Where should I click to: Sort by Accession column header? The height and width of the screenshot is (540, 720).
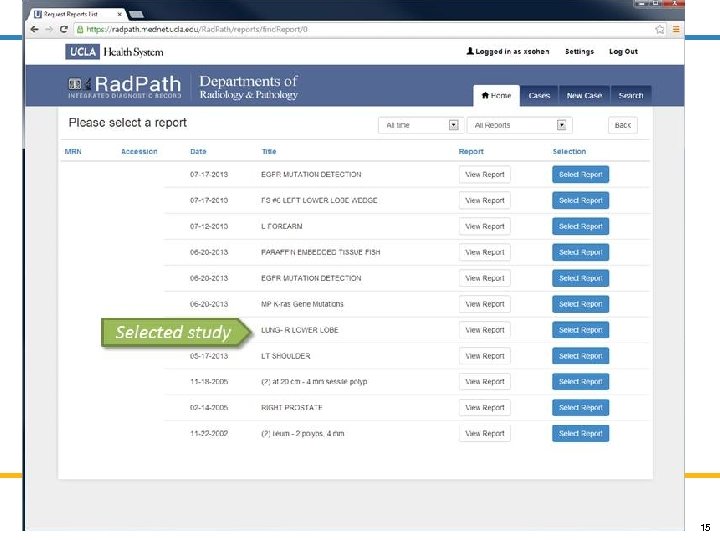(x=139, y=151)
